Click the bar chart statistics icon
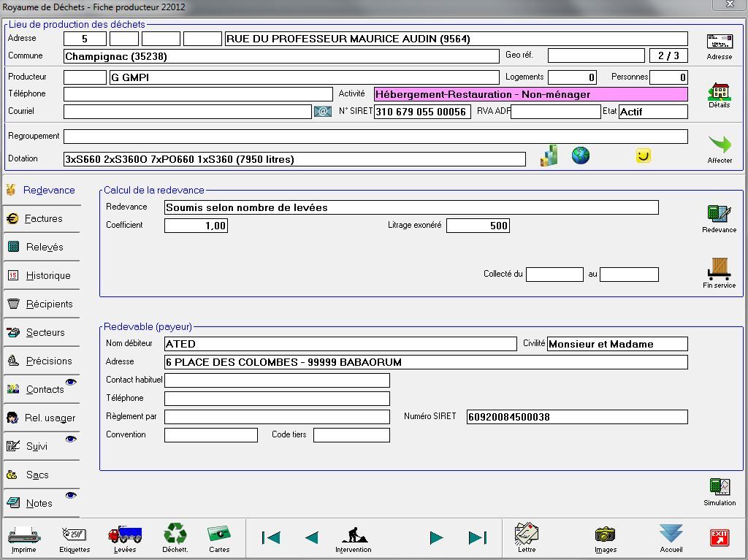Image resolution: width=748 pixels, height=560 pixels. pos(549,156)
